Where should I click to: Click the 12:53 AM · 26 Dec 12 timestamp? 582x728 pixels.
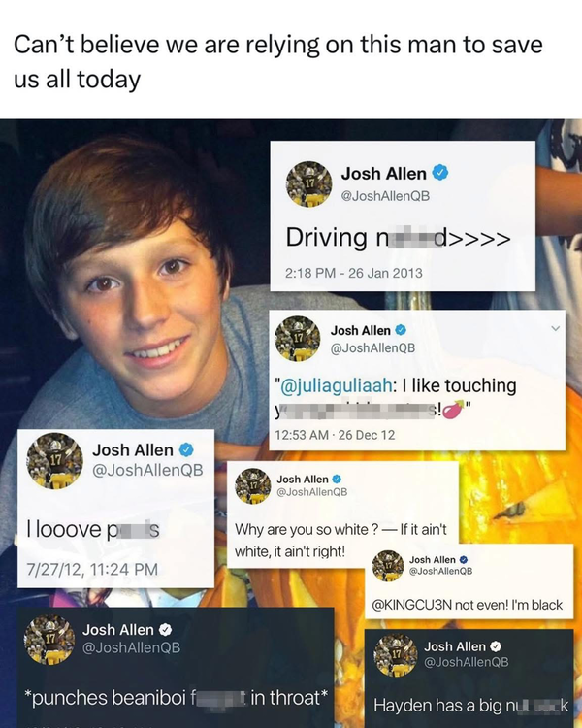click(x=335, y=435)
